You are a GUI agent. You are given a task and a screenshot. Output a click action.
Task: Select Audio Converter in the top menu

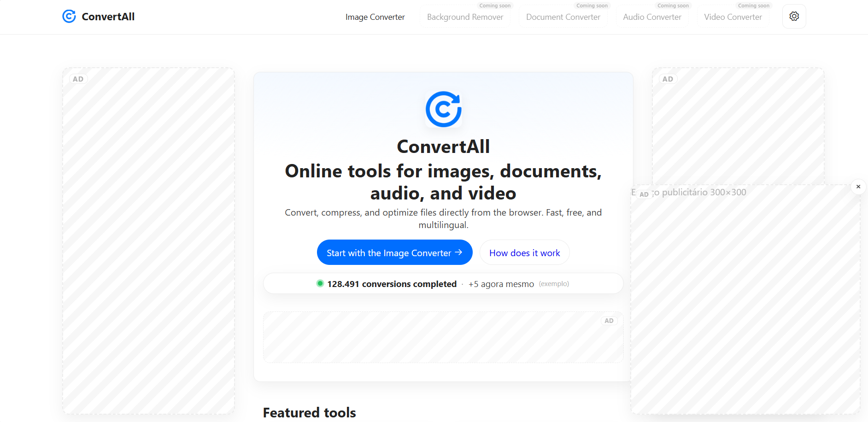click(651, 17)
